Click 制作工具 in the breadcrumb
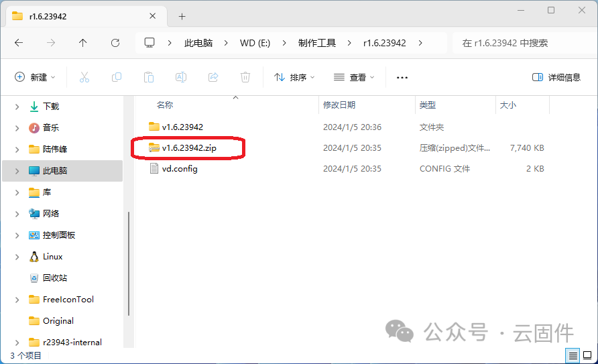The height and width of the screenshot is (364, 598). tap(317, 43)
